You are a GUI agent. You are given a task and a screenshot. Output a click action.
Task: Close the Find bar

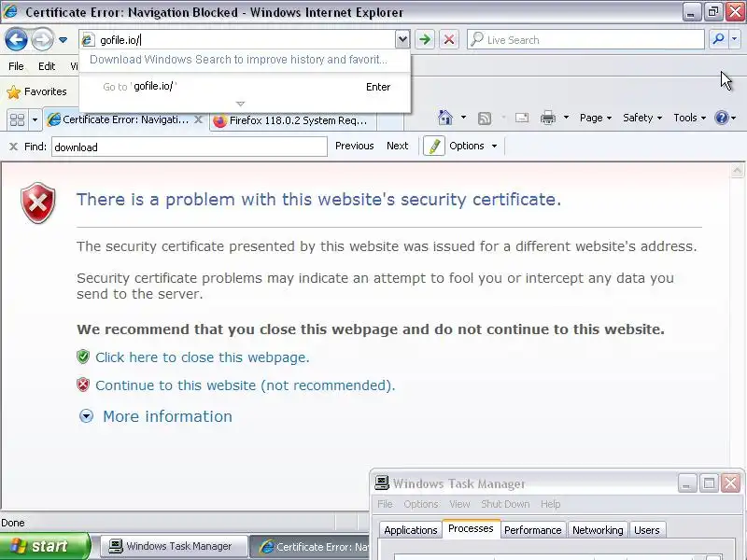pyautogui.click(x=13, y=147)
